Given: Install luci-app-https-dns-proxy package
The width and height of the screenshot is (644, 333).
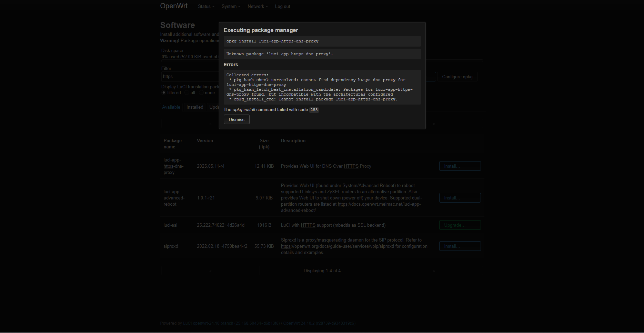Looking at the screenshot, I should click(x=460, y=166).
